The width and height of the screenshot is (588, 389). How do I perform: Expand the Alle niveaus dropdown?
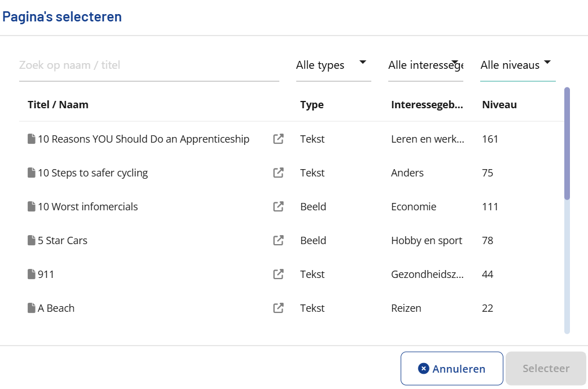[517, 65]
